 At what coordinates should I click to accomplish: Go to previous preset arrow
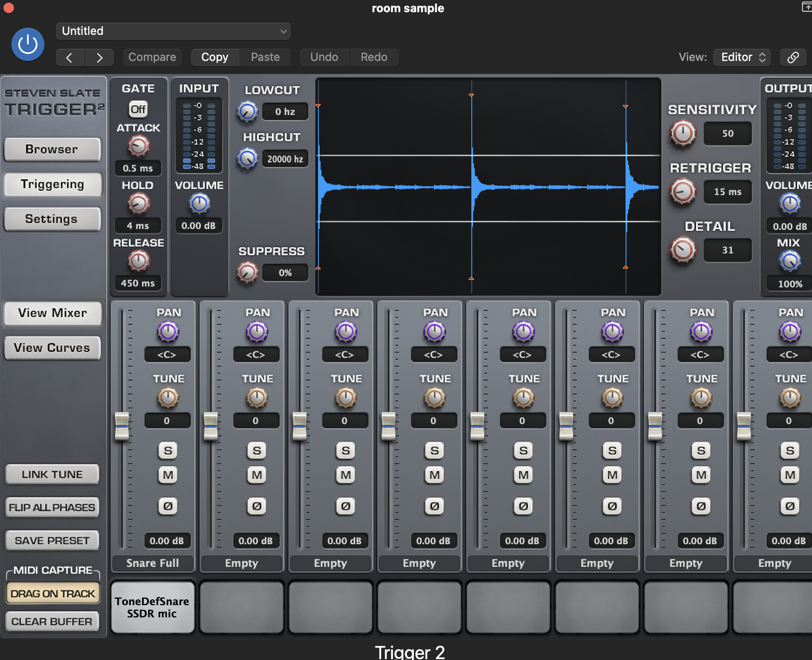pos(70,57)
